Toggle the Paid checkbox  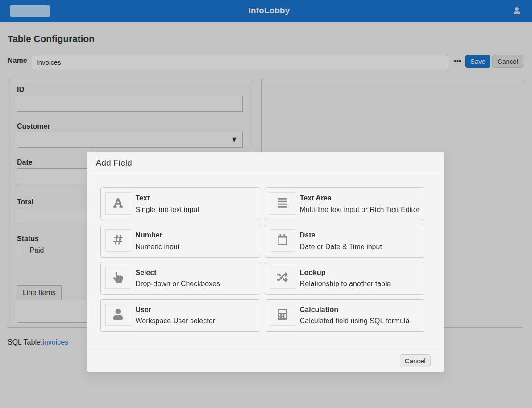(21, 250)
